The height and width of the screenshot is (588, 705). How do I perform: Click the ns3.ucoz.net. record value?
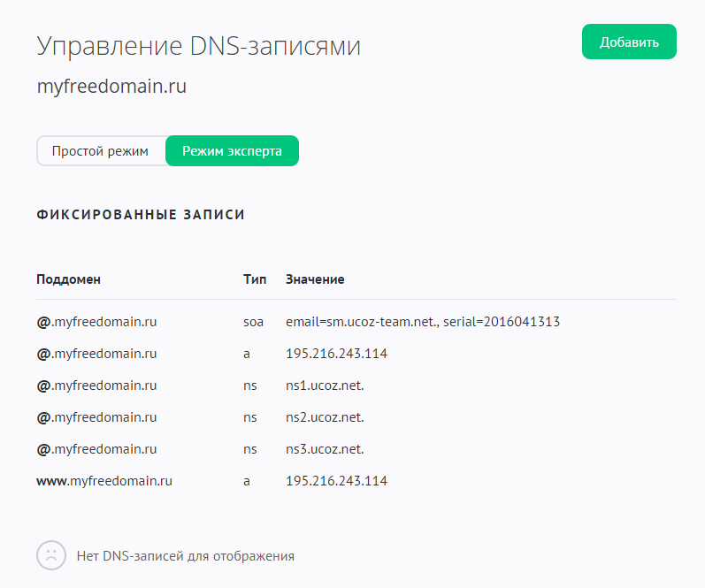coord(325,449)
